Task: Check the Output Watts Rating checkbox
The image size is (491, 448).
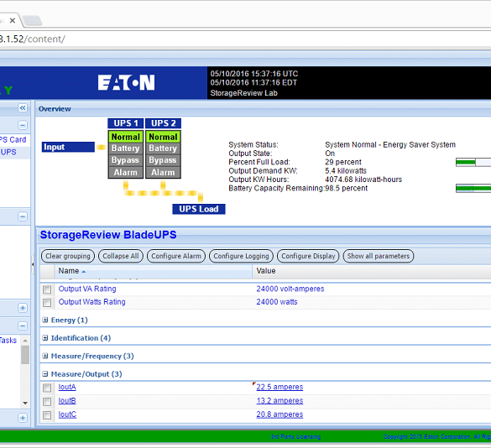Action: point(47,303)
